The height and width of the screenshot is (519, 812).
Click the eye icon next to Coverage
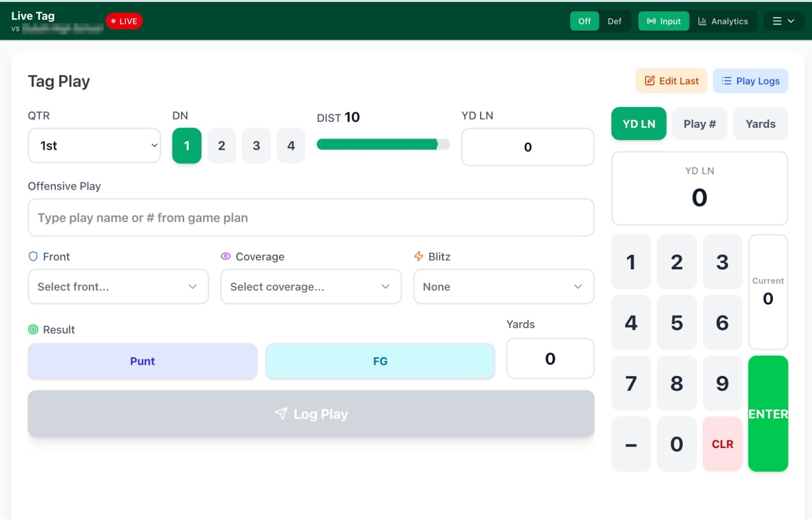pyautogui.click(x=225, y=256)
